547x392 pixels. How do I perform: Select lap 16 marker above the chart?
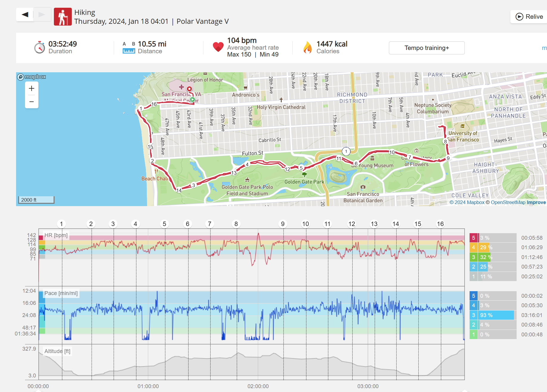440,224
